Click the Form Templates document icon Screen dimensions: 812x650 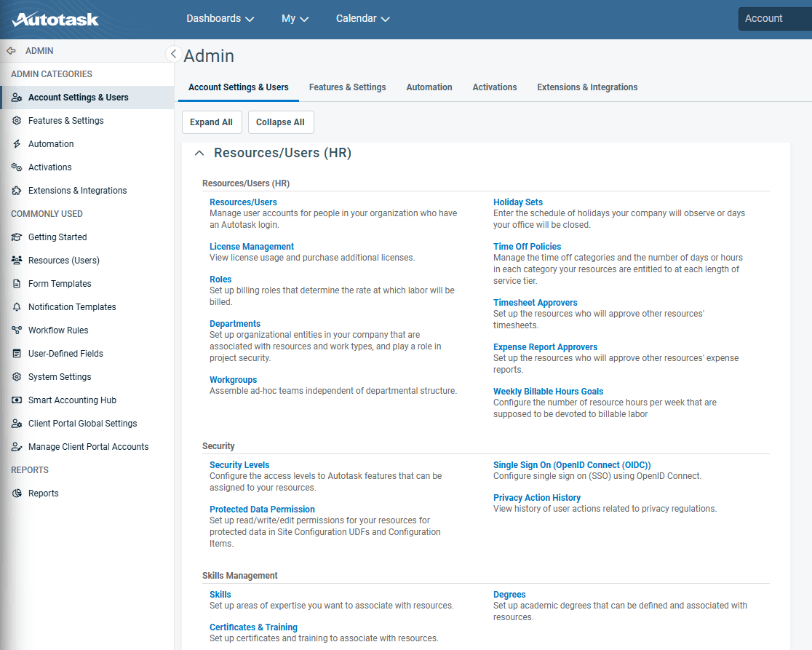pyautogui.click(x=17, y=284)
